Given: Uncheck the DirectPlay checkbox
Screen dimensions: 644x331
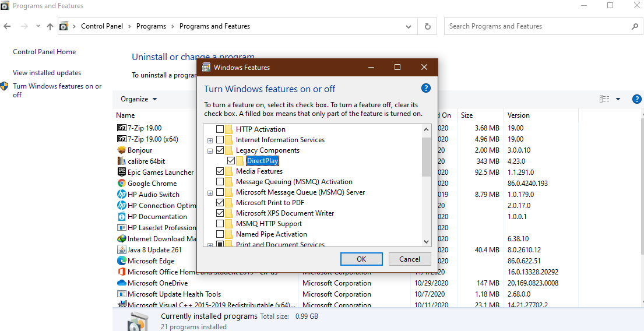Looking at the screenshot, I should 231,161.
